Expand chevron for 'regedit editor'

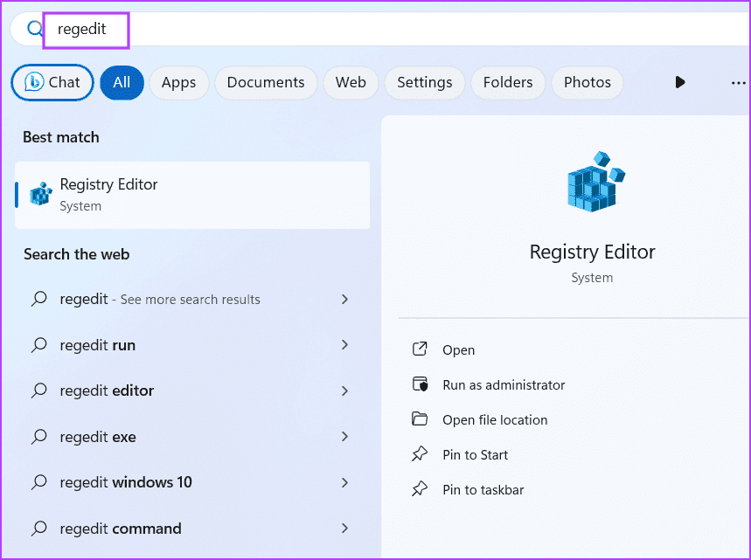tap(344, 391)
